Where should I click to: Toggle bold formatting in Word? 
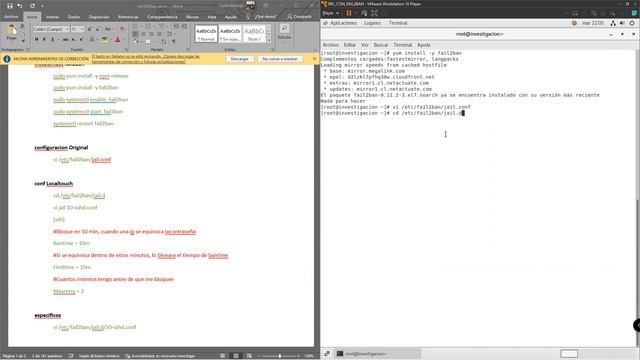click(x=36, y=40)
